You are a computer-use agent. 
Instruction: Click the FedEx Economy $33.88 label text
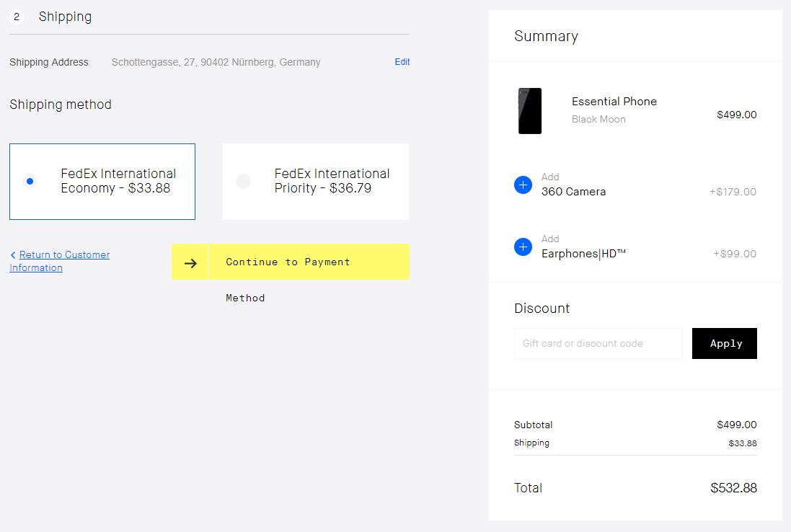click(118, 181)
